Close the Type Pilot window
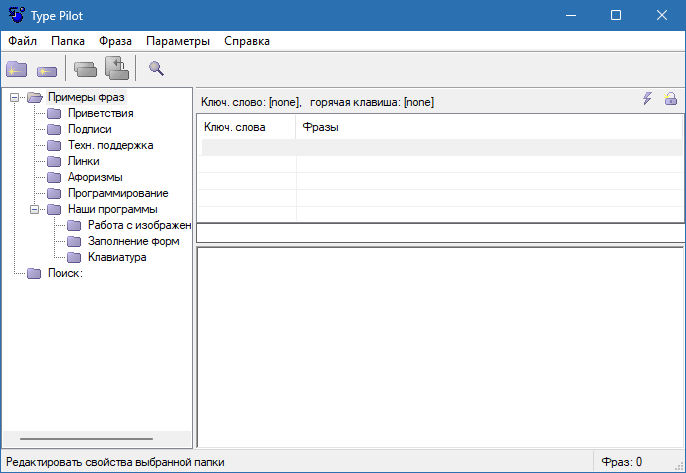 (662, 15)
